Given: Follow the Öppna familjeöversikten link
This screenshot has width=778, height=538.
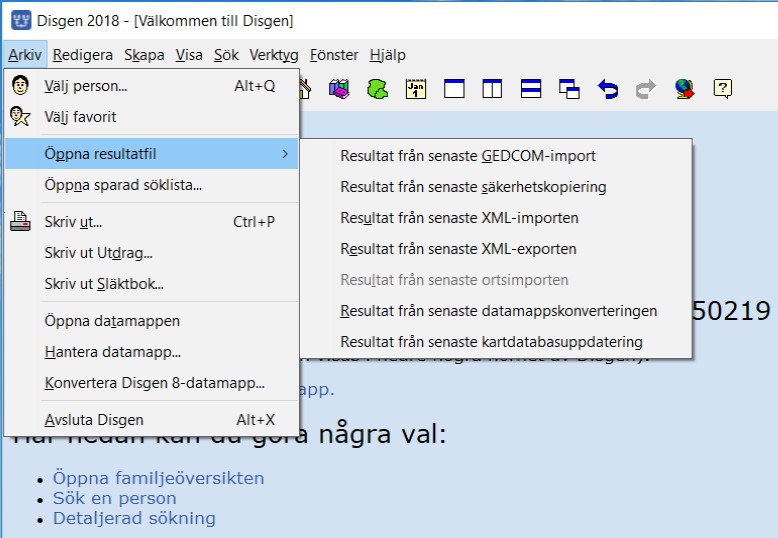Looking at the screenshot, I should (158, 477).
